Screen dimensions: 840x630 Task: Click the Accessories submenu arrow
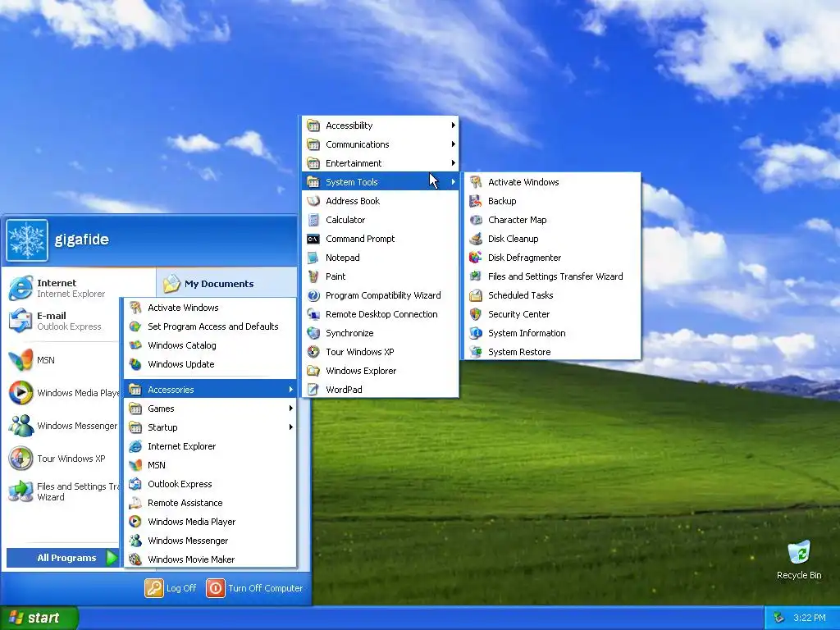[x=291, y=390]
